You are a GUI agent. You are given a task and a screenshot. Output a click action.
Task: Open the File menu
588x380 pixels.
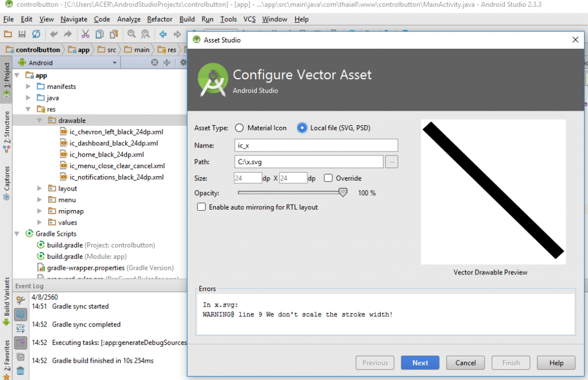point(8,19)
